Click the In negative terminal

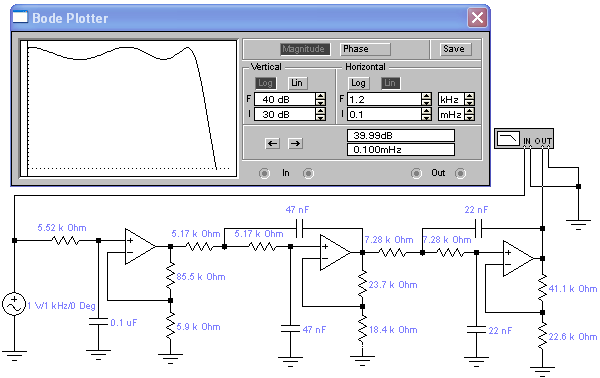click(308, 173)
